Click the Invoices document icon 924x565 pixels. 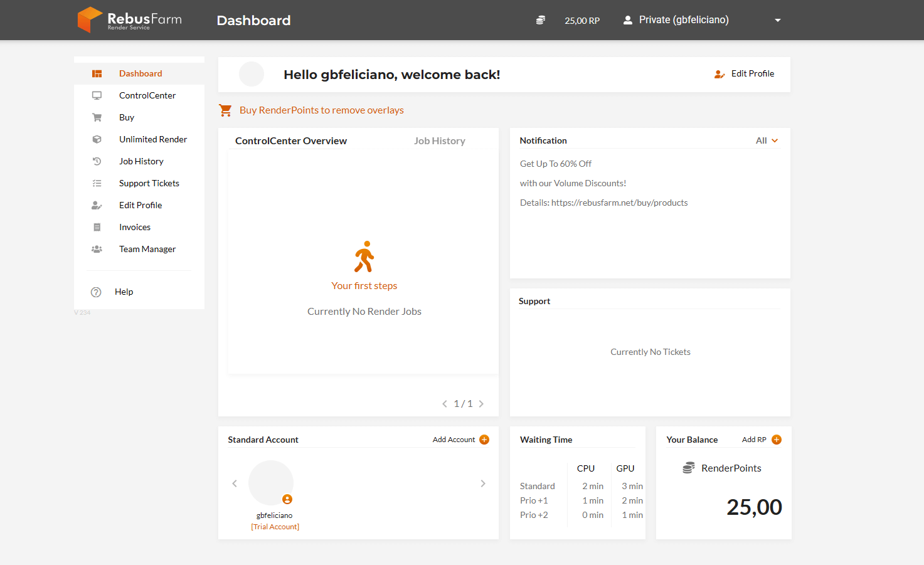(x=97, y=227)
